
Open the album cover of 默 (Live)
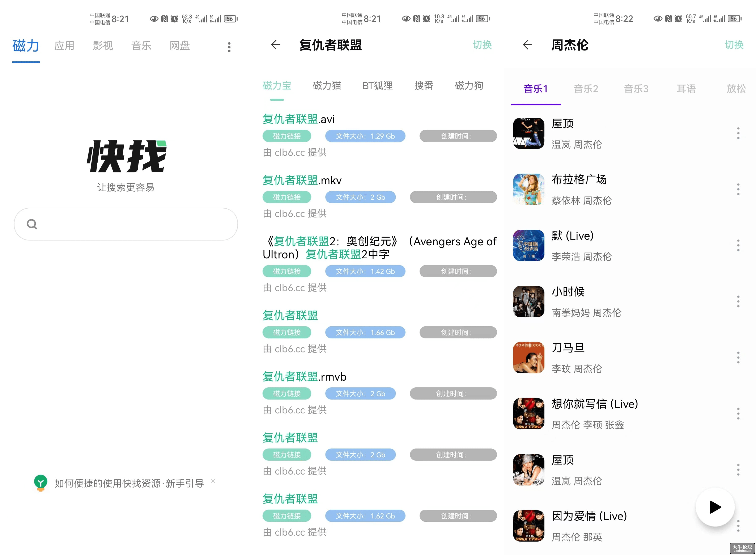tap(529, 246)
